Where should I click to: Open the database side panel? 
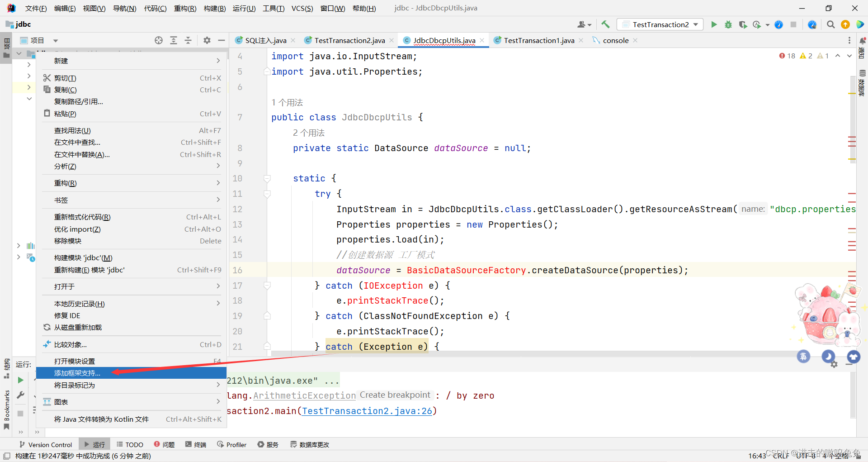click(x=862, y=83)
